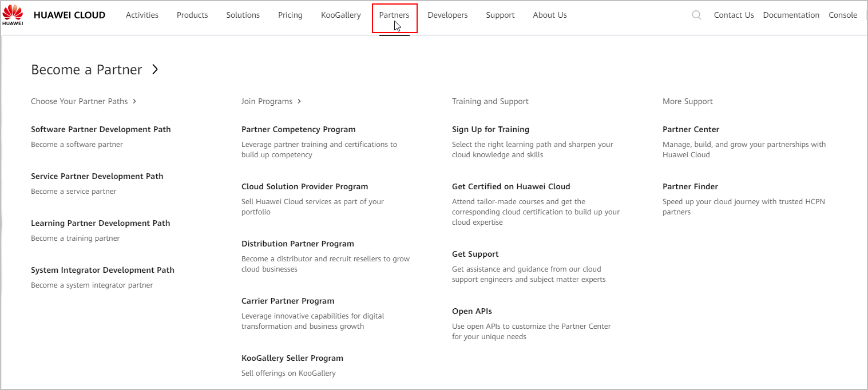The height and width of the screenshot is (390, 868).
Task: Go to the Pricing menu item
Action: (x=290, y=15)
